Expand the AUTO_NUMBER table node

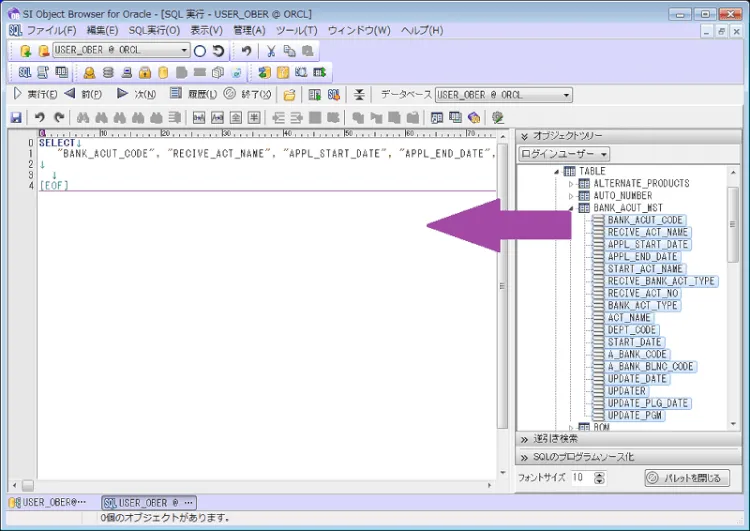[571, 196]
